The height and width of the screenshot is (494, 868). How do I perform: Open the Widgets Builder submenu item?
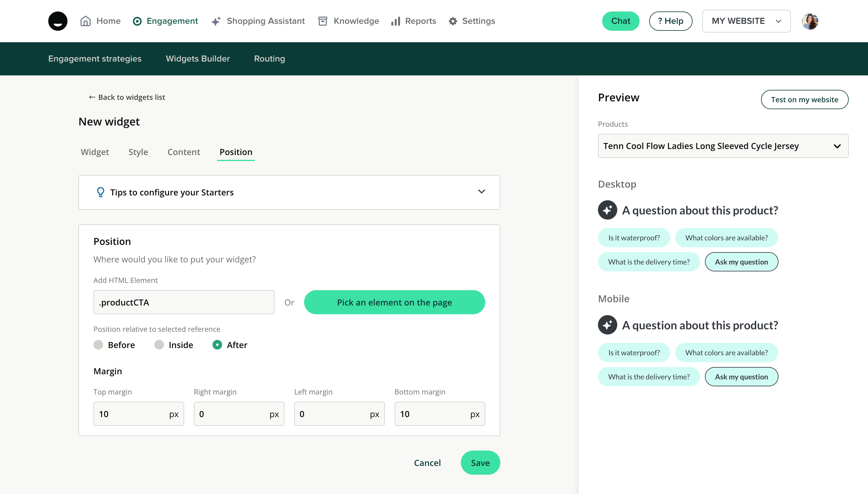[x=198, y=59]
